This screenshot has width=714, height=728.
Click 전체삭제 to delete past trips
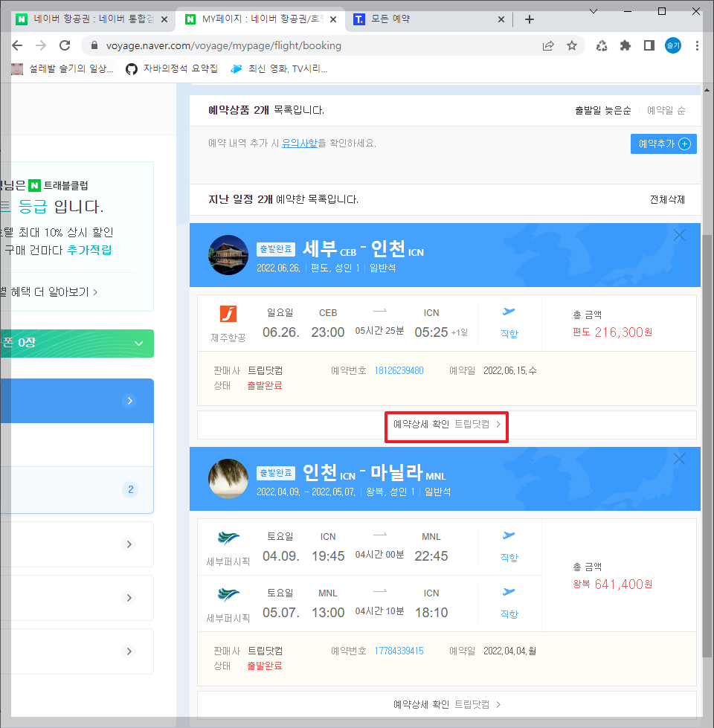[667, 199]
